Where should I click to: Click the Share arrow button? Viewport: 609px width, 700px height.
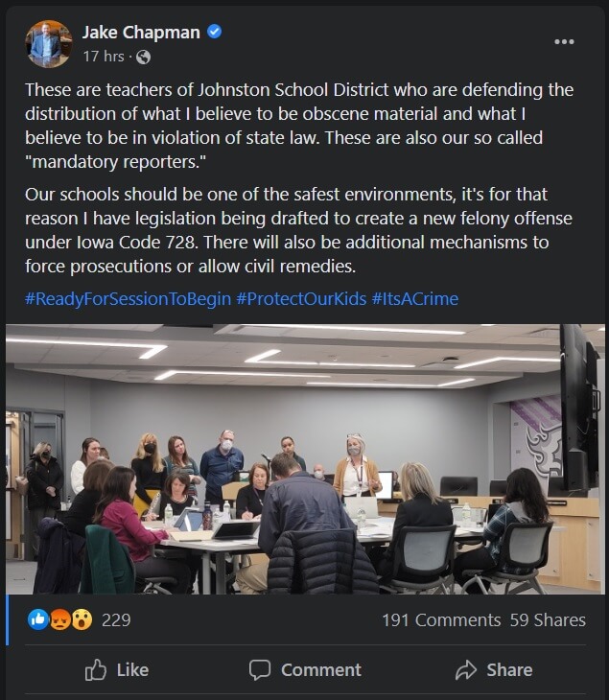[x=493, y=669]
